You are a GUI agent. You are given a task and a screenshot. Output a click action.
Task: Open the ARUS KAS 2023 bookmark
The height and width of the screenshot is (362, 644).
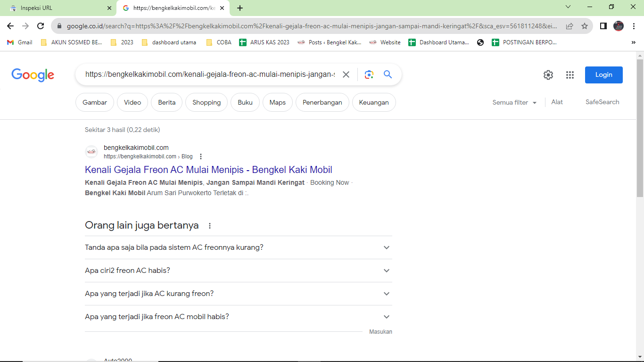pos(264,42)
